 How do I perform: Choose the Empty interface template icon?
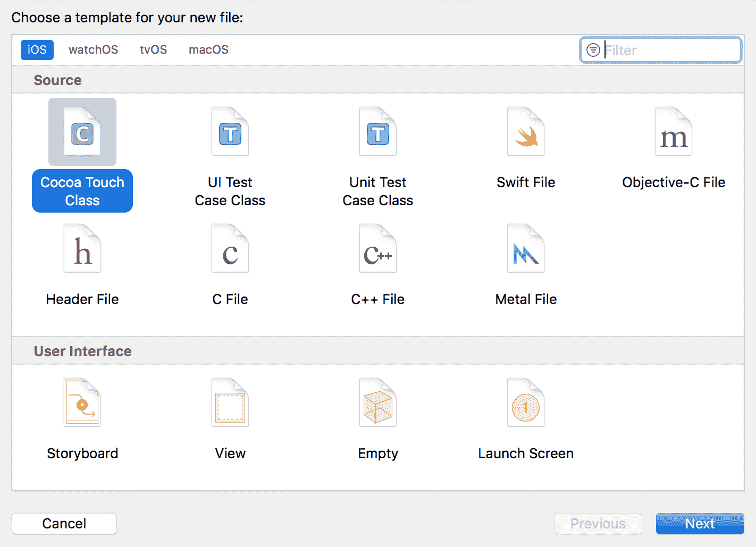pyautogui.click(x=378, y=403)
